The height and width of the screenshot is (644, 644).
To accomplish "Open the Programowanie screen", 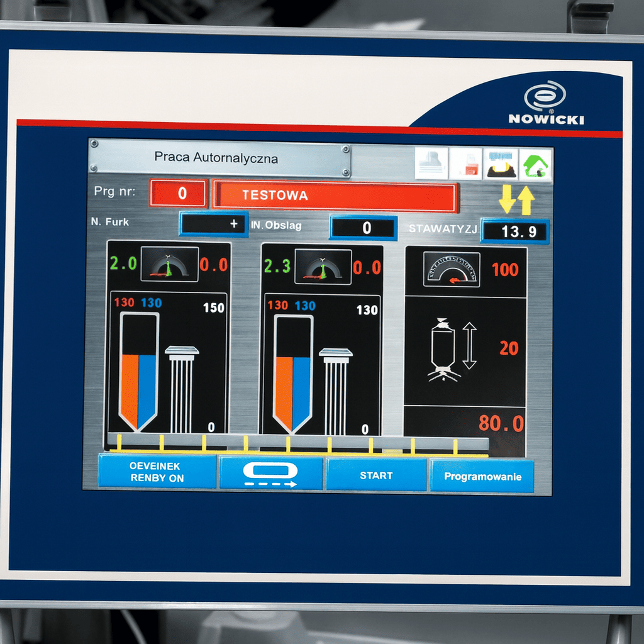I will pos(482,476).
